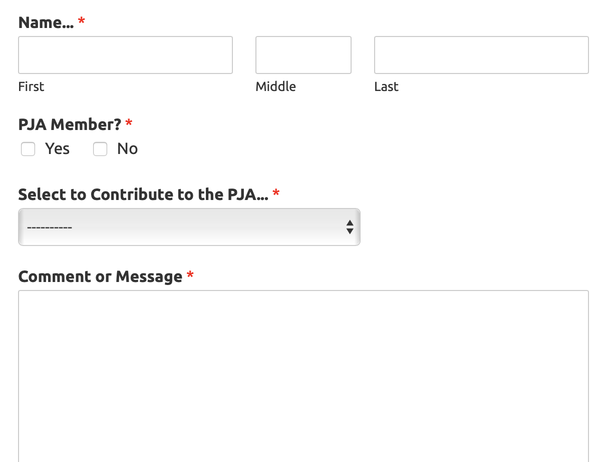600x462 pixels.
Task: Click the "Name..." field label
Action: point(45,22)
